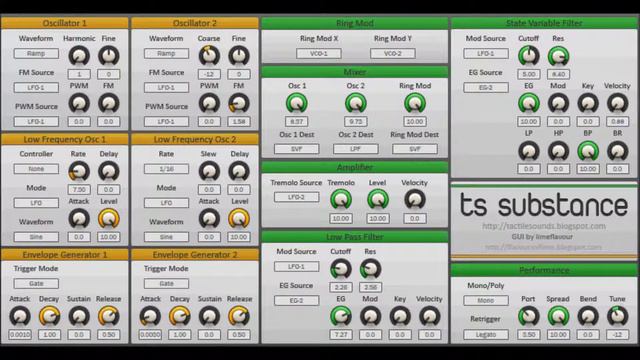The image size is (640, 360).
Task: Click LFO 1 Rate knob
Action: 79,171
